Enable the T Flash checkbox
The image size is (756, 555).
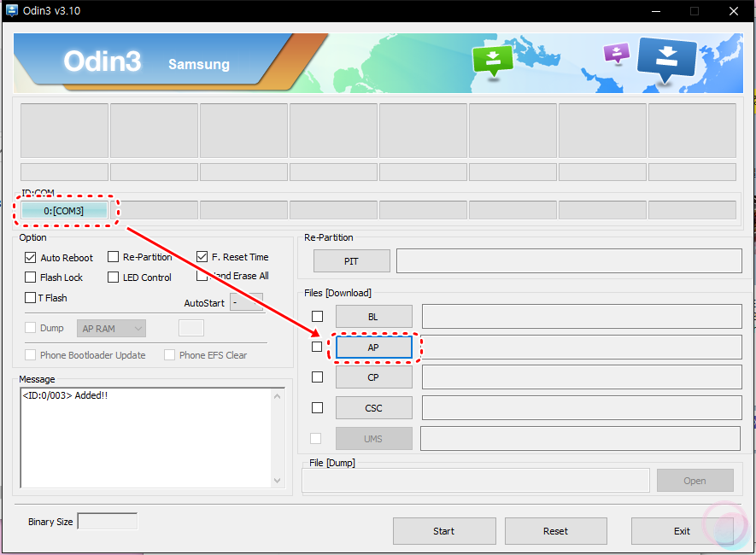(31, 298)
